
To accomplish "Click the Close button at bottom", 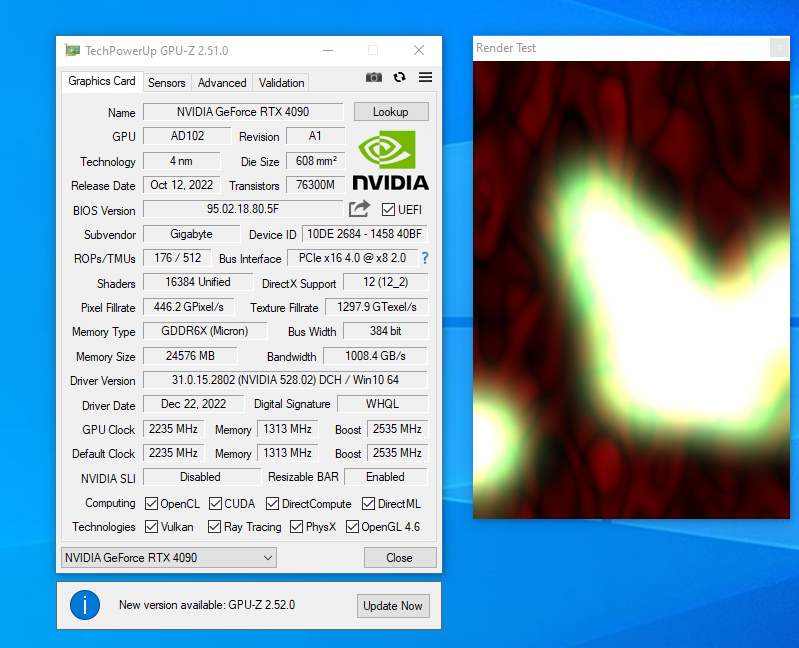I will pyautogui.click(x=400, y=558).
